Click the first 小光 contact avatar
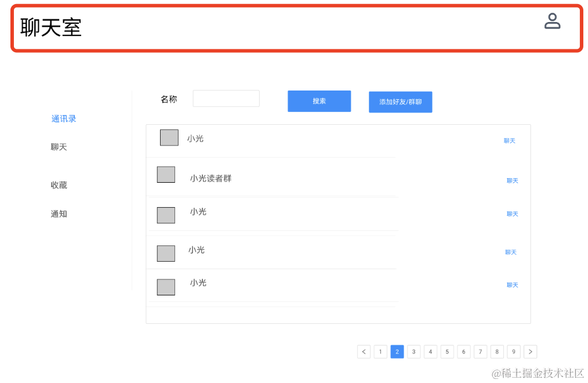This screenshot has width=588, height=383. pyautogui.click(x=169, y=138)
